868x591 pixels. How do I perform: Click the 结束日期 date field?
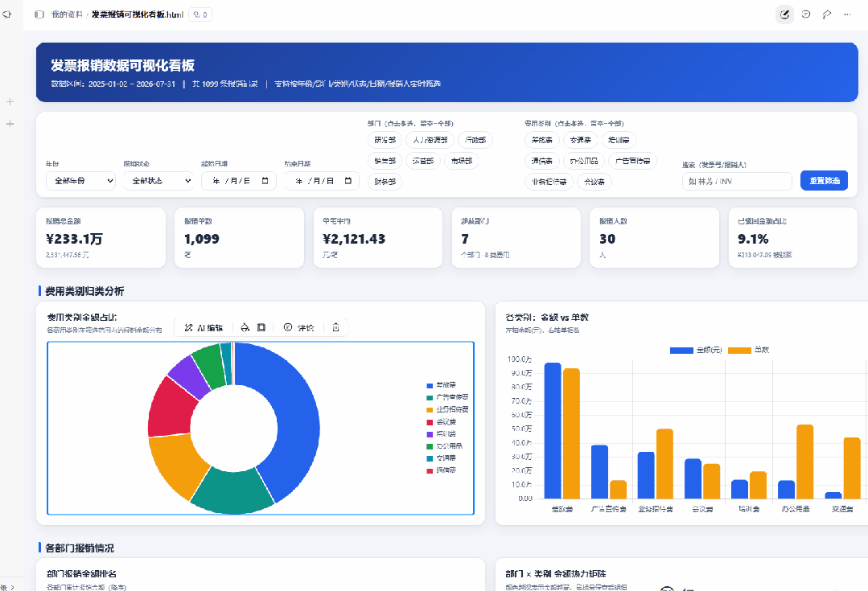click(322, 181)
